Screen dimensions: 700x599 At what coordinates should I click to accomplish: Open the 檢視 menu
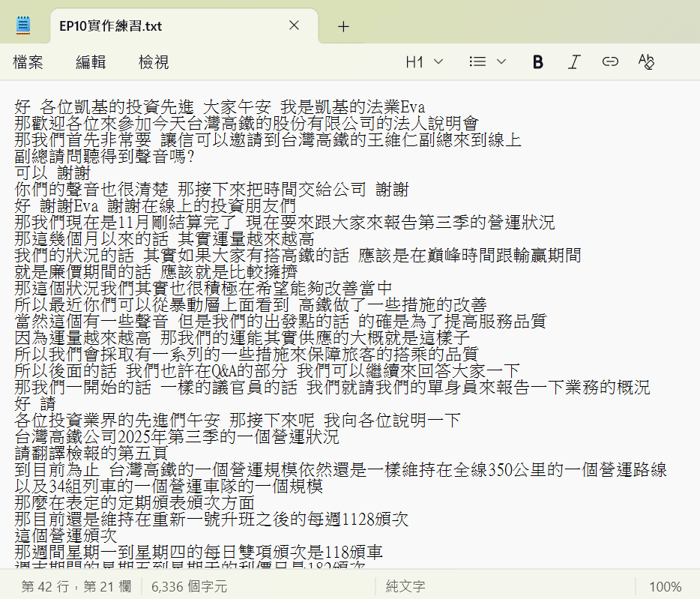[x=154, y=62]
